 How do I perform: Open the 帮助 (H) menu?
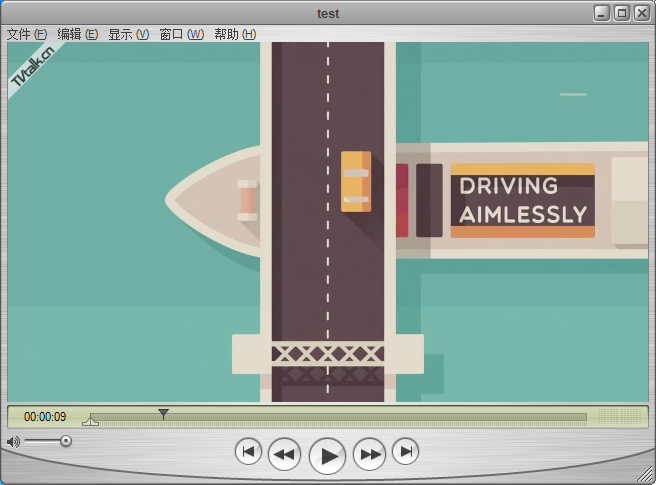[235, 34]
